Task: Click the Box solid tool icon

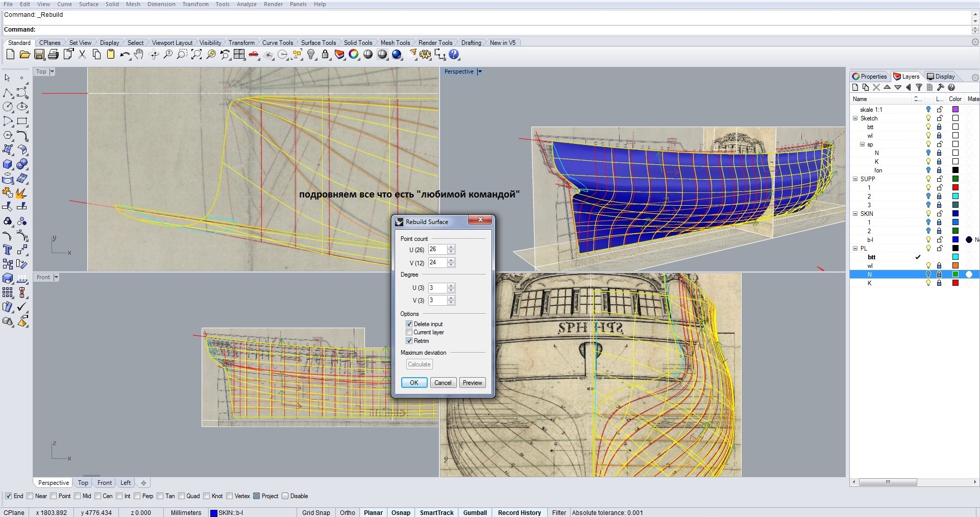Action: [8, 164]
